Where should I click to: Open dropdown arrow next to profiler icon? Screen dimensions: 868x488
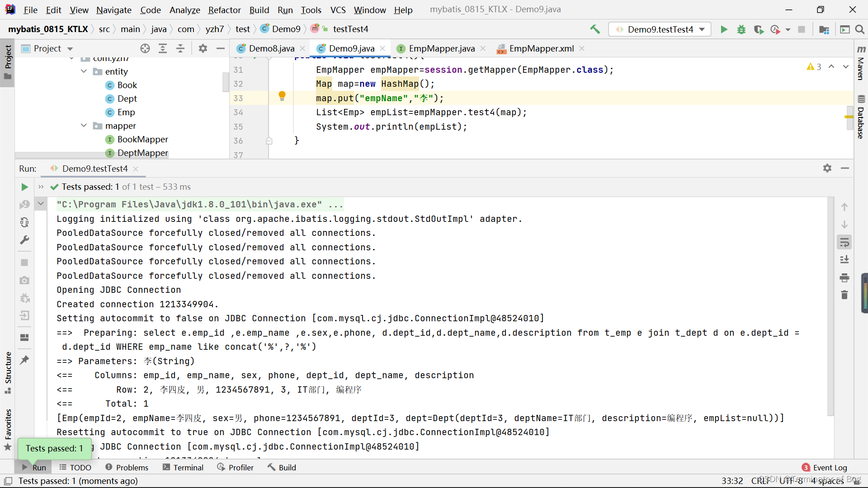(x=788, y=29)
